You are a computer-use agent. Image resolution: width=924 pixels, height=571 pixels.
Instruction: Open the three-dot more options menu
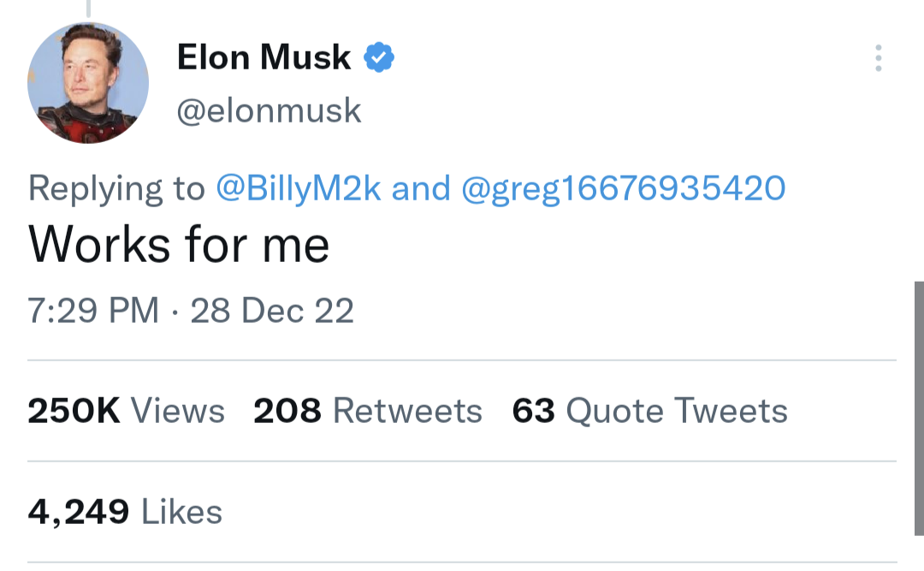[878, 58]
